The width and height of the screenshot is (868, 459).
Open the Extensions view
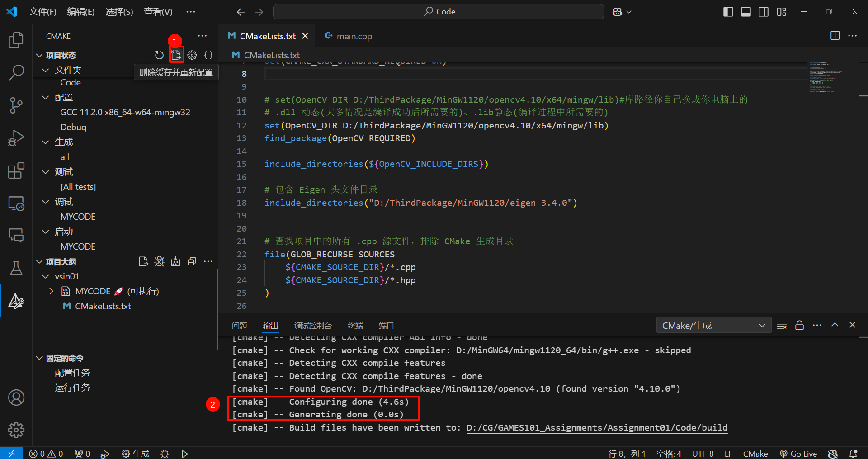(16, 170)
